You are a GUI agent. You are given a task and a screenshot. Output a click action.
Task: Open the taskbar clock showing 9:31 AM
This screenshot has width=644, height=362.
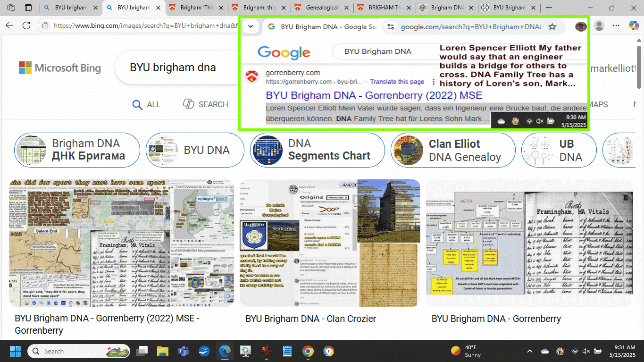point(622,351)
